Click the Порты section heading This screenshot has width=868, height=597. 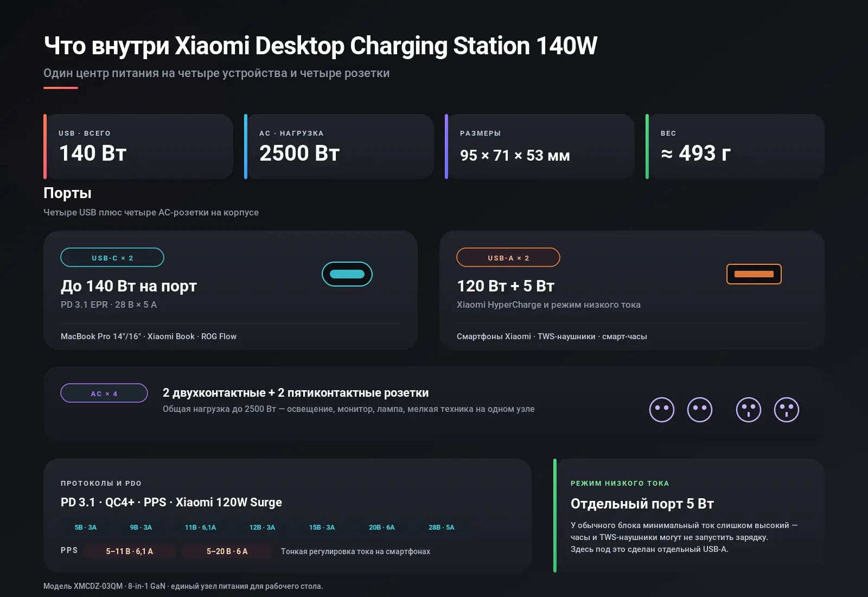tap(67, 193)
